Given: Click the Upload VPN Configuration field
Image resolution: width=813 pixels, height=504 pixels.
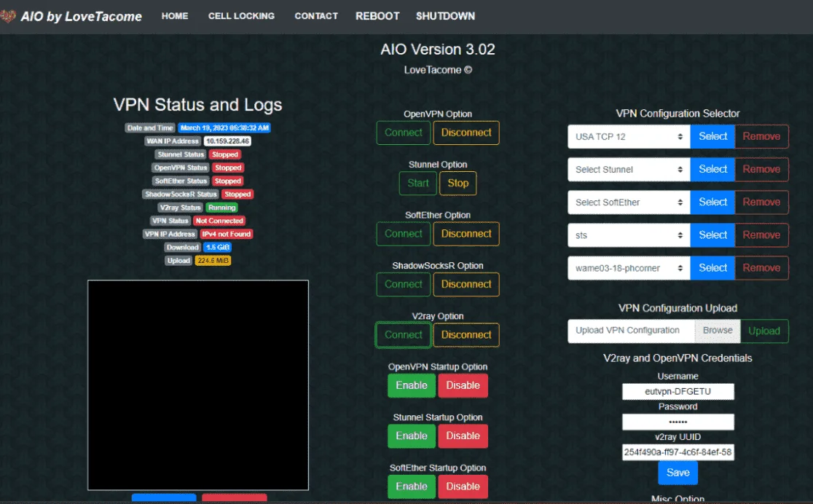Looking at the screenshot, I should tap(631, 331).
